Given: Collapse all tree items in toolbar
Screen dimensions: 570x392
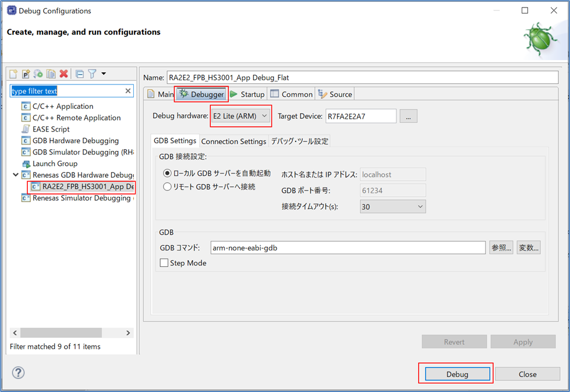Looking at the screenshot, I should (80, 74).
